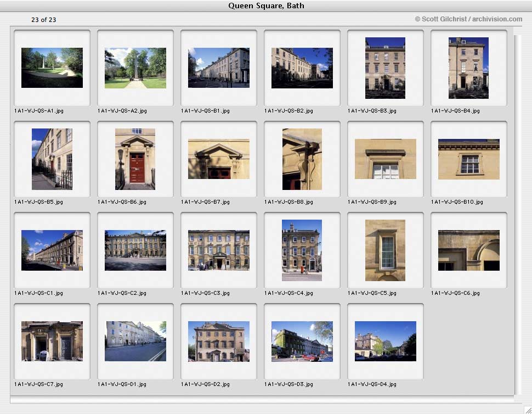Click the filename label 1A1-WJ-QS-C3.jpg
The image size is (532, 414).
(205, 293)
